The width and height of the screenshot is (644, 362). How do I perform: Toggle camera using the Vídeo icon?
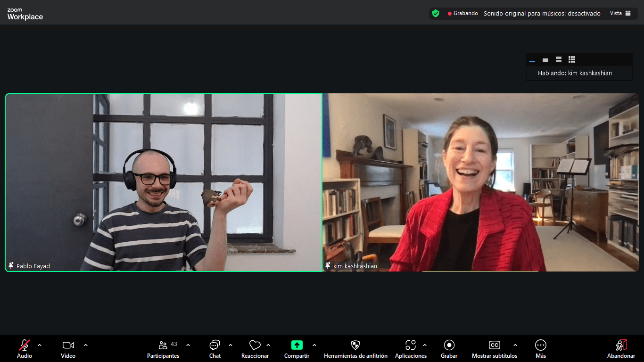point(68,346)
